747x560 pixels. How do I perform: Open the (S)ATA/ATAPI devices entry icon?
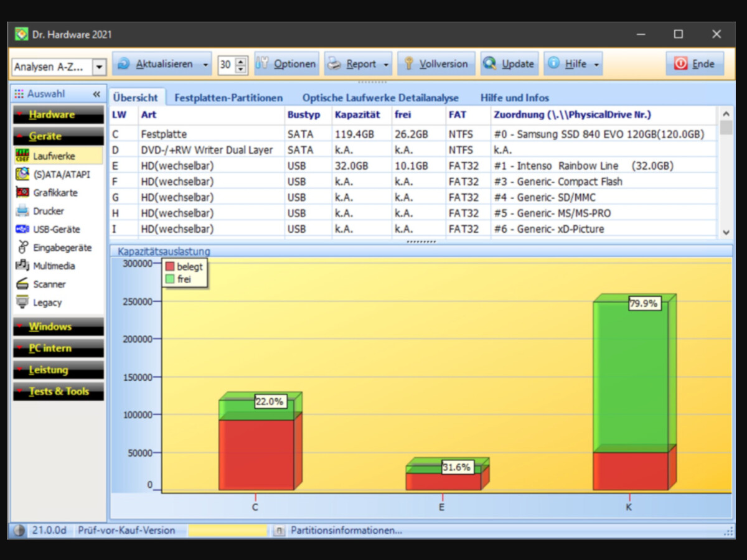(x=22, y=174)
